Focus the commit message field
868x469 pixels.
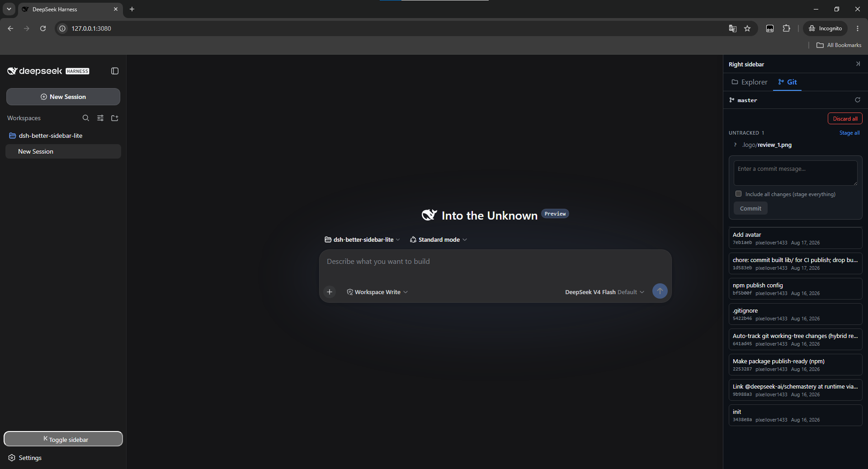pos(796,173)
